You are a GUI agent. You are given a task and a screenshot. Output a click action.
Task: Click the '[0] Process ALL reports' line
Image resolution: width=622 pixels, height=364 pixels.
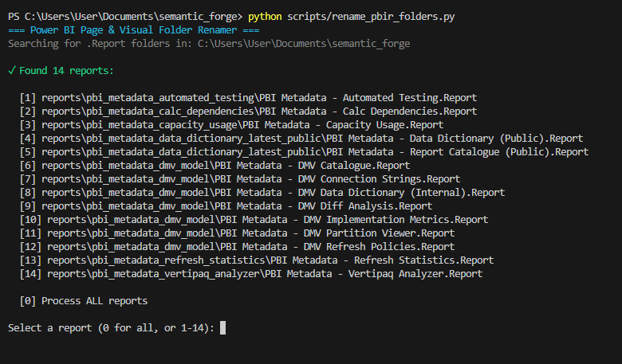click(83, 301)
